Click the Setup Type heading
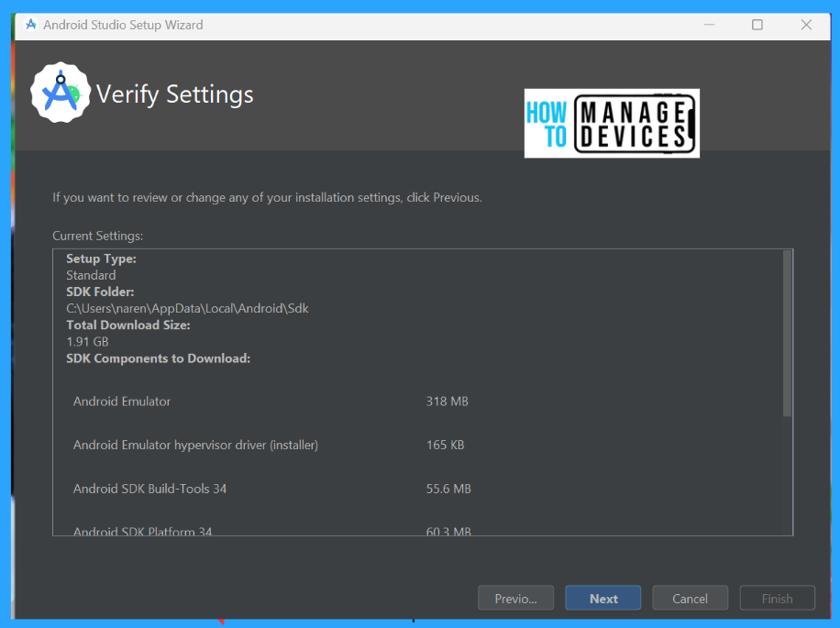This screenshot has height=628, width=840. point(101,259)
